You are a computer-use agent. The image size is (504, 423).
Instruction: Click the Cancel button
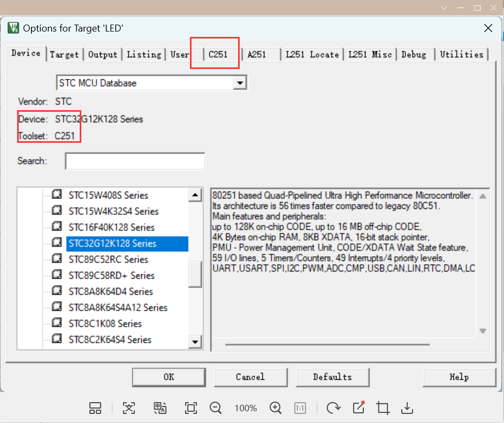250,377
